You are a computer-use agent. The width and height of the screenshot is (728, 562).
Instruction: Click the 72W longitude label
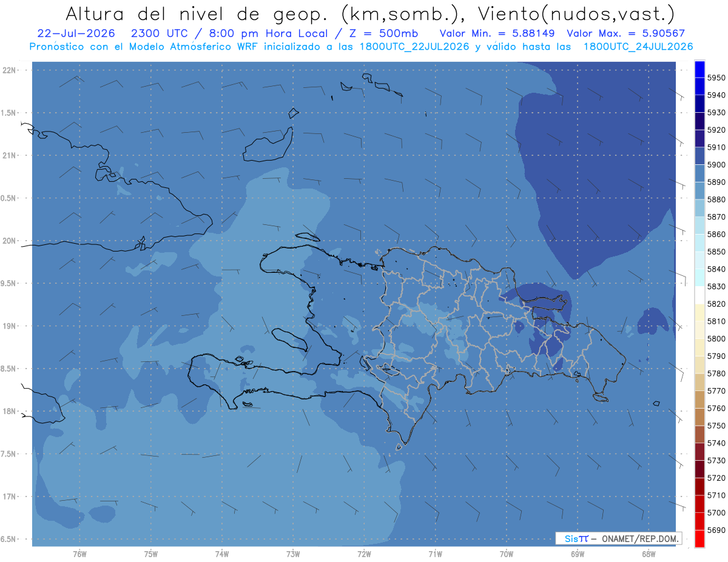[364, 554]
